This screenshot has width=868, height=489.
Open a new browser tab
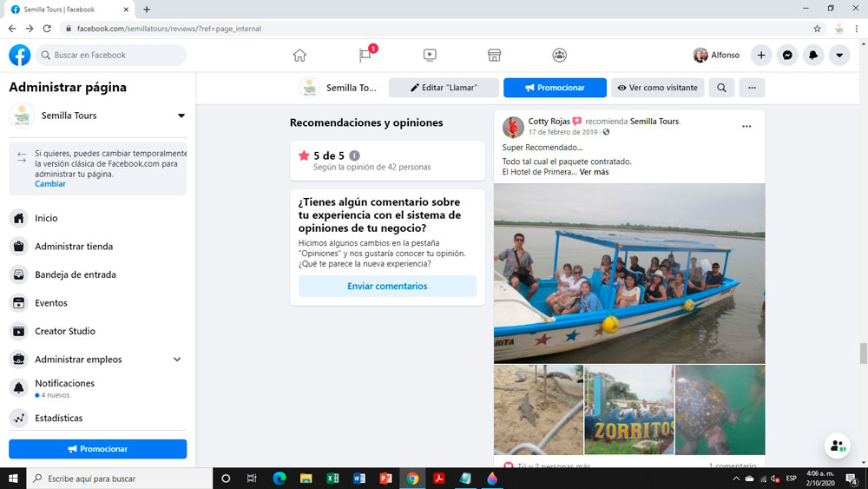click(147, 10)
